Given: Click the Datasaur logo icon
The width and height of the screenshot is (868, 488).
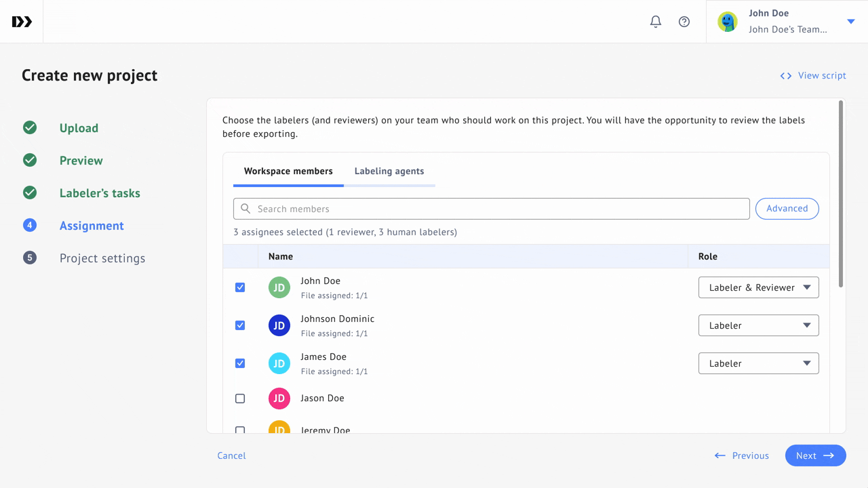Looking at the screenshot, I should coord(22,22).
